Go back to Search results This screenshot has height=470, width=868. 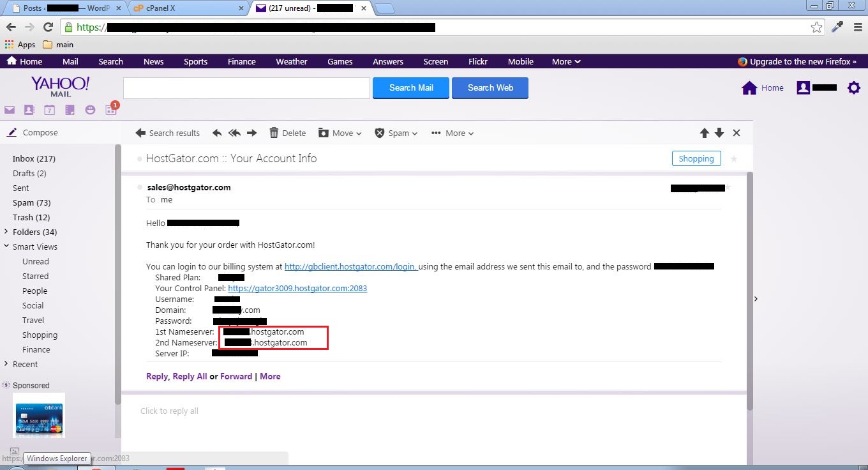tap(168, 133)
